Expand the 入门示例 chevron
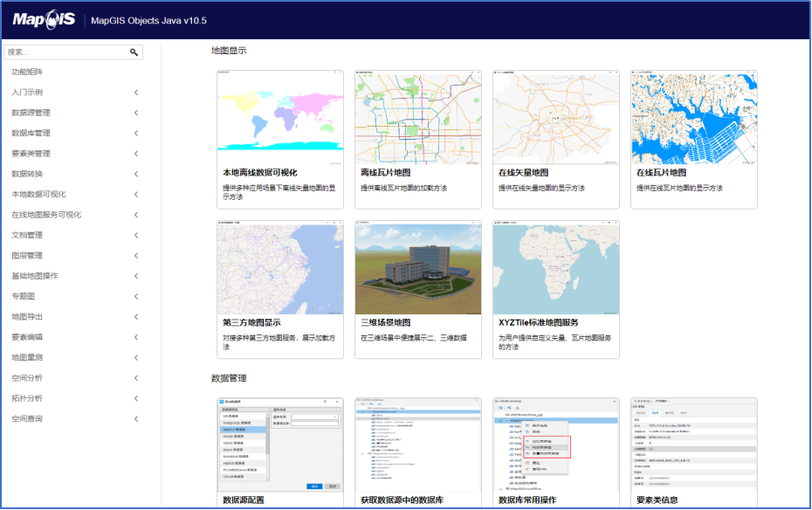This screenshot has height=510, width=812. (x=136, y=93)
